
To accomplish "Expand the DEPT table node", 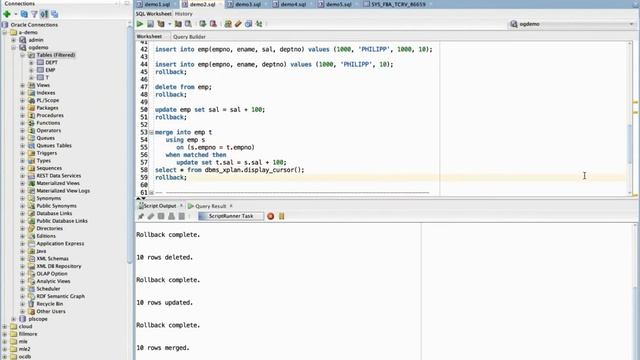I will coord(31,63).
